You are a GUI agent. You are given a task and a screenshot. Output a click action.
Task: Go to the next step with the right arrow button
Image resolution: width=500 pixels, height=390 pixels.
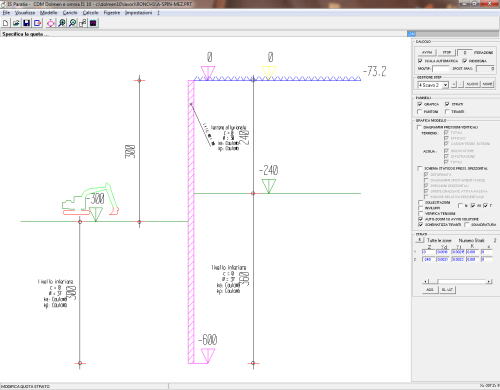pos(461,84)
